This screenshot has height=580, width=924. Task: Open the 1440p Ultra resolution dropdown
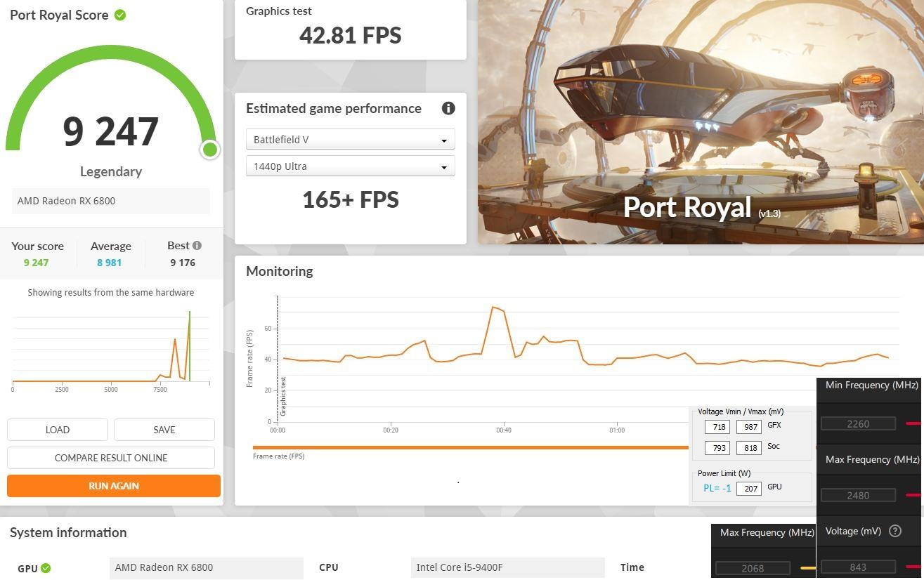click(x=350, y=166)
